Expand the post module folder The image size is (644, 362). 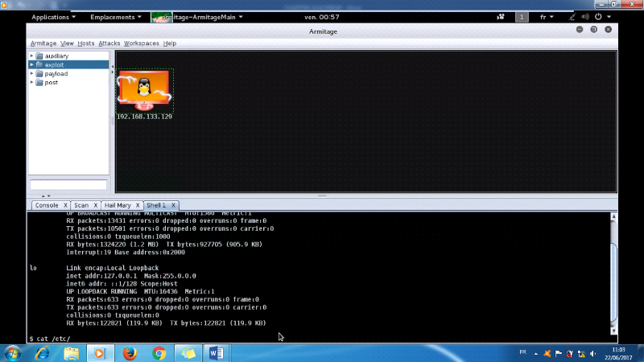click(x=32, y=82)
